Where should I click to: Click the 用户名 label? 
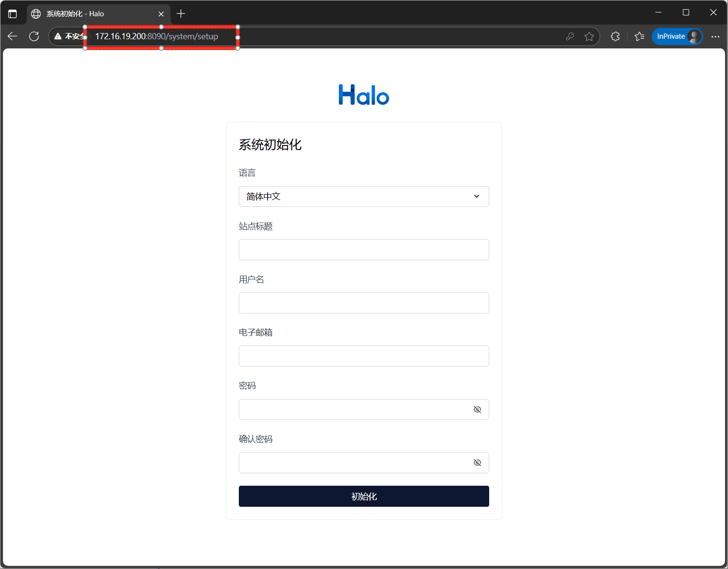tap(251, 279)
